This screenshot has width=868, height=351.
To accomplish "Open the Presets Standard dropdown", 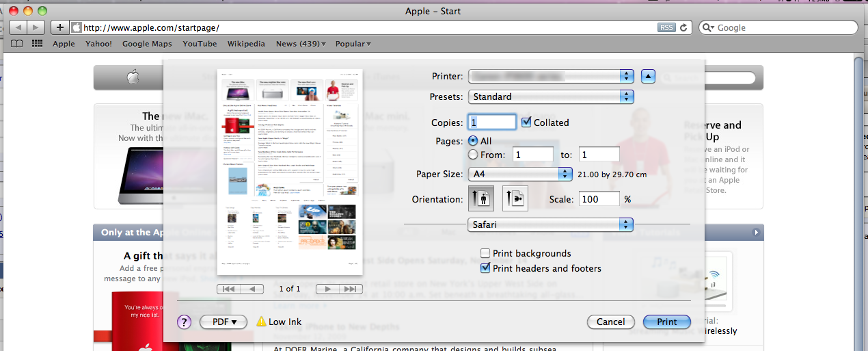I will pyautogui.click(x=551, y=96).
